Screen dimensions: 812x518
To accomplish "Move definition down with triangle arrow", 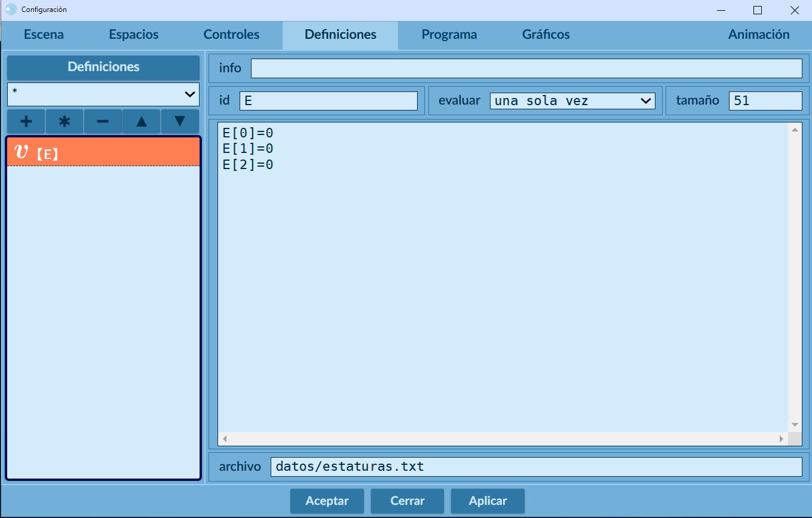I will (180, 121).
